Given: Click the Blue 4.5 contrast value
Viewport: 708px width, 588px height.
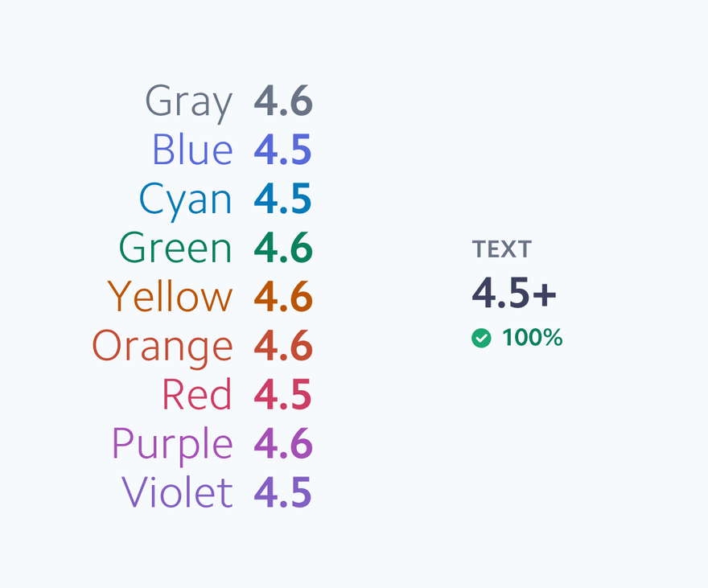Looking at the screenshot, I should coord(282,150).
